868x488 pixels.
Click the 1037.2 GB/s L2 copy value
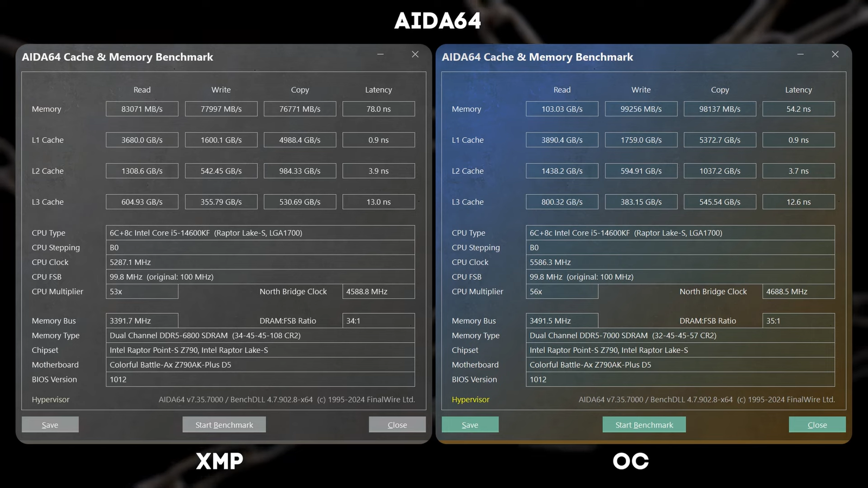720,171
